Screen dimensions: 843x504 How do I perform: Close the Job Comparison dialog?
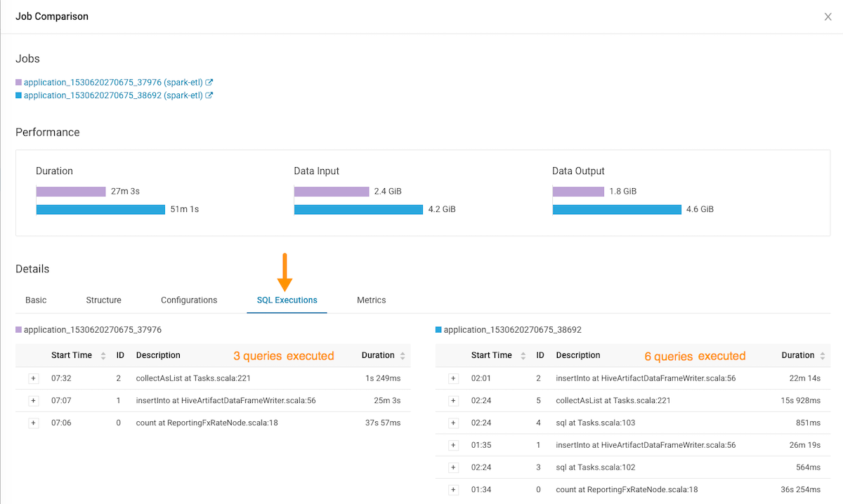828,17
